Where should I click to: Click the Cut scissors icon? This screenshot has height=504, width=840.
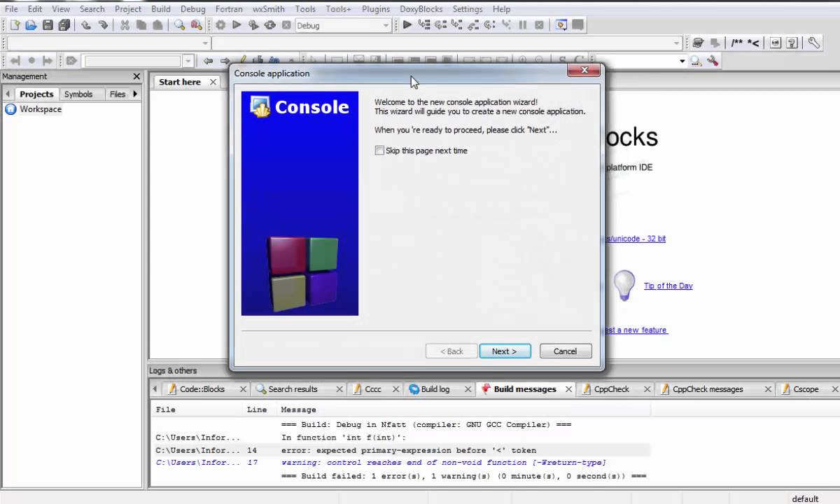(x=125, y=25)
